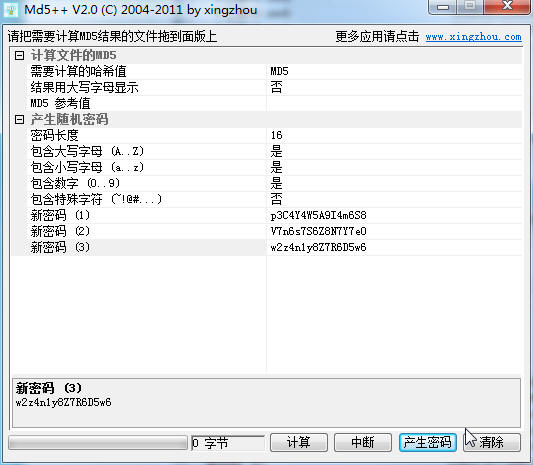Toggle 包含大写字母 (A..Z) setting

394,151
